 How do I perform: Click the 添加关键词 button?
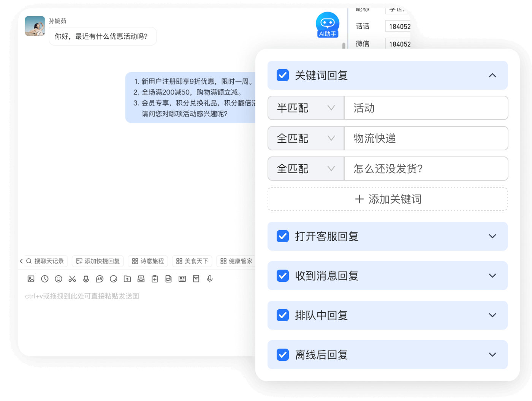click(388, 199)
